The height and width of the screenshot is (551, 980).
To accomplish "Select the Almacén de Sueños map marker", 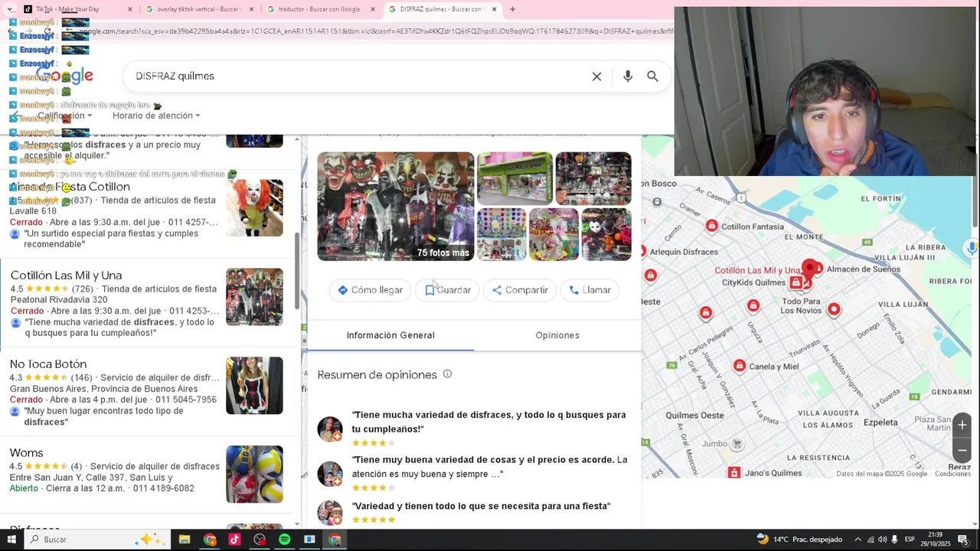I will tap(818, 269).
